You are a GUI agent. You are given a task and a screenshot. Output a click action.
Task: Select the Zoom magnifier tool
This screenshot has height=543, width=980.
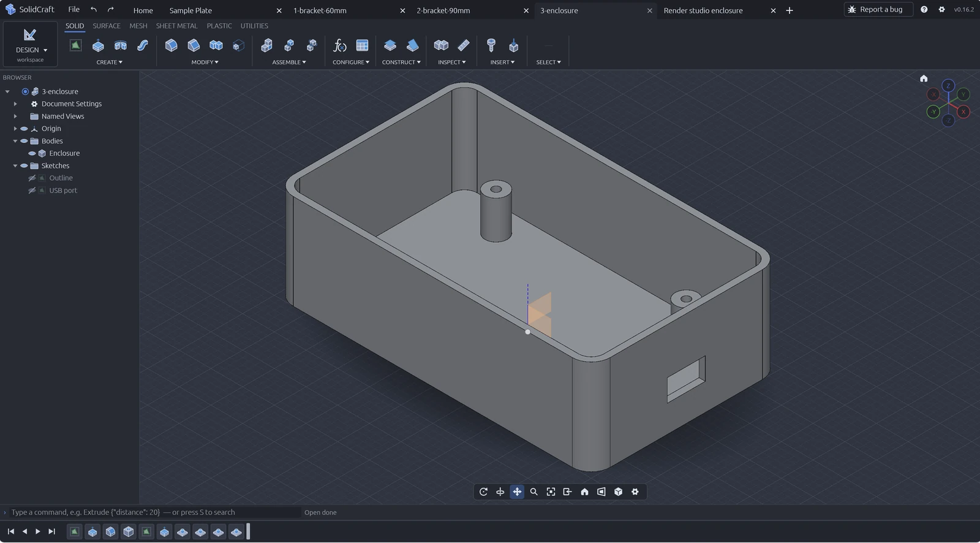[534, 492]
